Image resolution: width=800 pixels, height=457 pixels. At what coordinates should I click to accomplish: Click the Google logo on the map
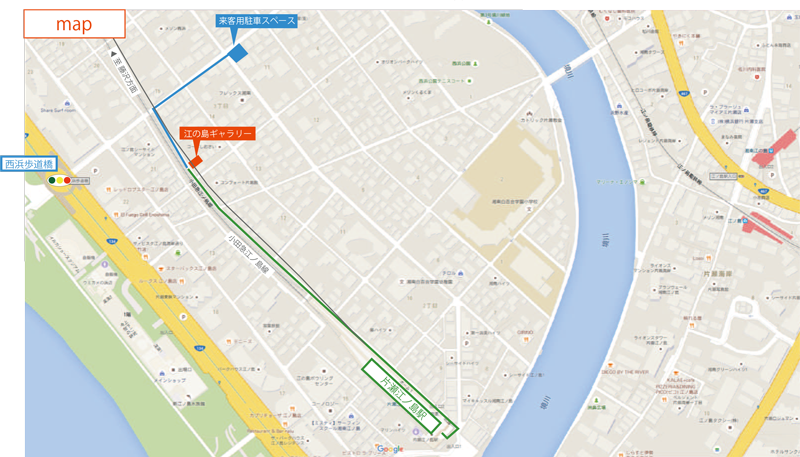pyautogui.click(x=390, y=449)
